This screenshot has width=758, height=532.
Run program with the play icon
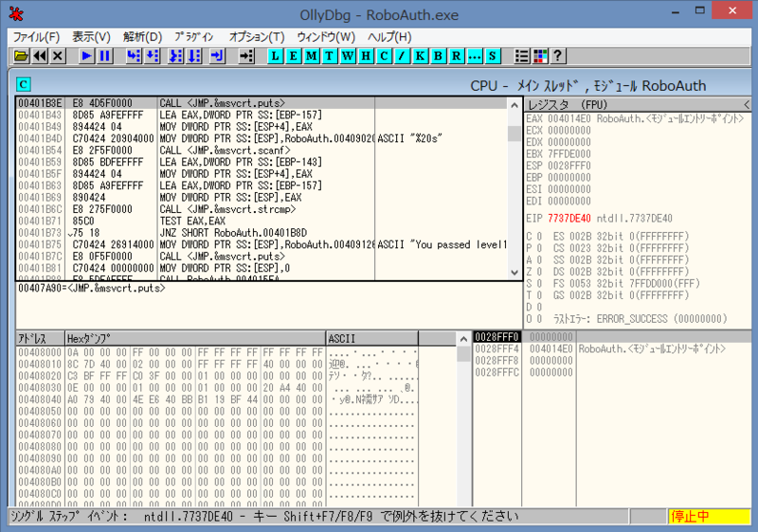[86, 56]
